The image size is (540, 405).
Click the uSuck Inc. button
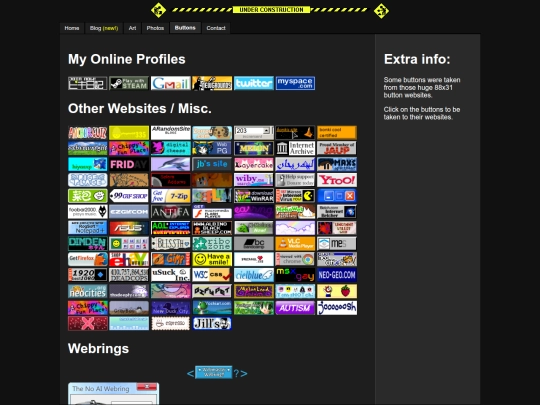point(170,275)
